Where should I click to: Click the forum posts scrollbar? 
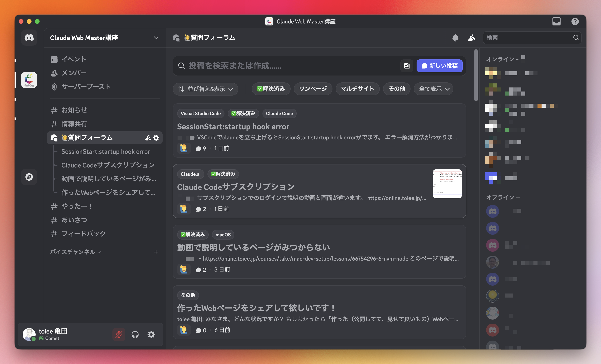coord(476,76)
